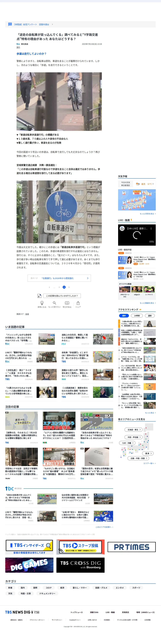
Task: Open the PR TIMES banner
Action: [132, 547]
